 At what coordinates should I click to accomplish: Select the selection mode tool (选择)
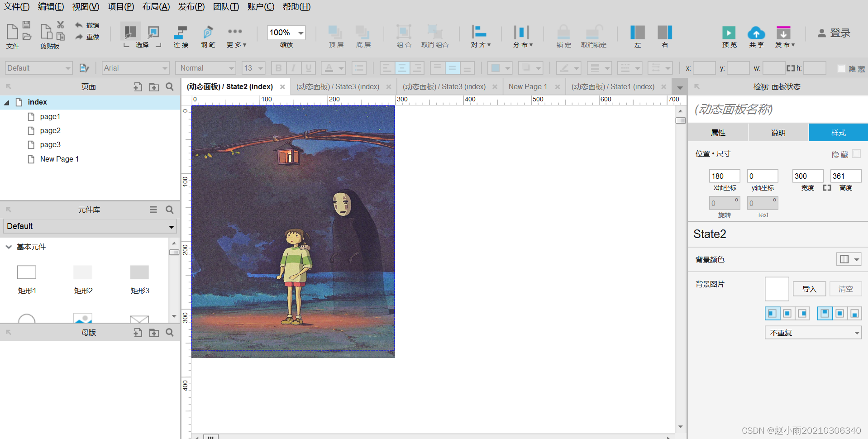tap(142, 45)
